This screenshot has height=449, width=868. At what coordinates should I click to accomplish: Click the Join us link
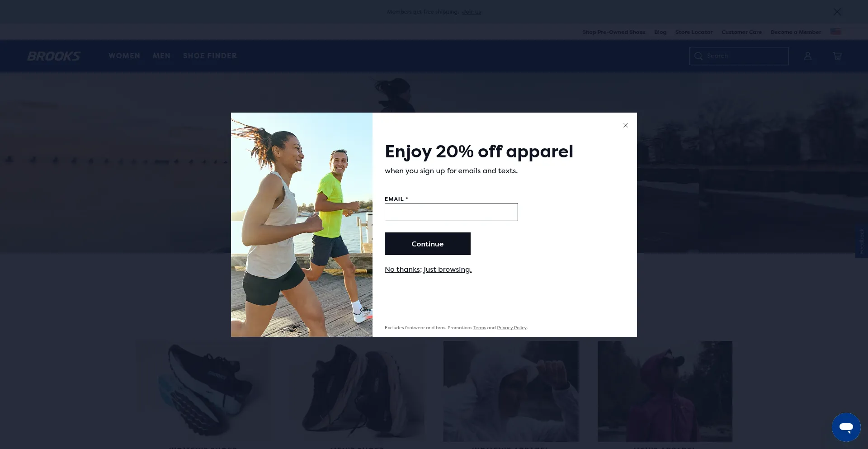(471, 12)
